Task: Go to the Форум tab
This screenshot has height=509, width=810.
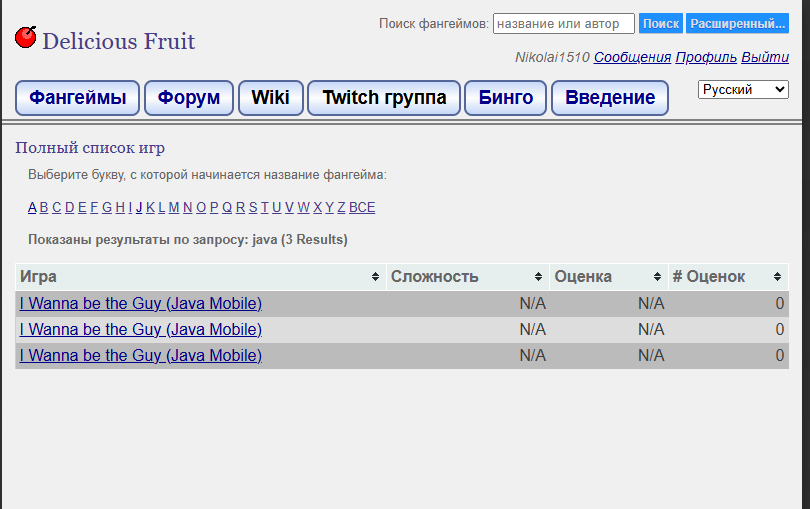Action: 189,98
